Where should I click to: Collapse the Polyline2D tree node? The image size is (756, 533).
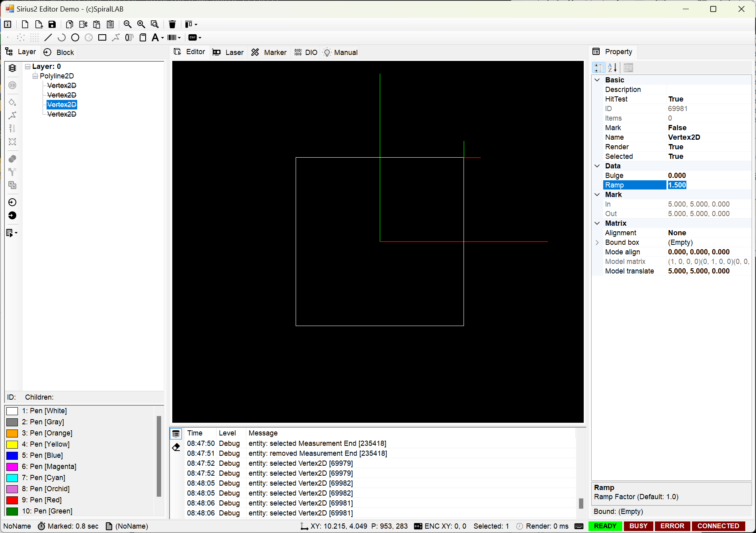pos(35,76)
